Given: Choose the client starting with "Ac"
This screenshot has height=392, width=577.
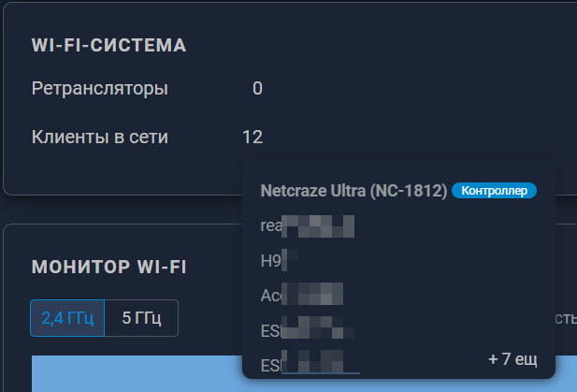Looking at the screenshot, I should point(301,297).
